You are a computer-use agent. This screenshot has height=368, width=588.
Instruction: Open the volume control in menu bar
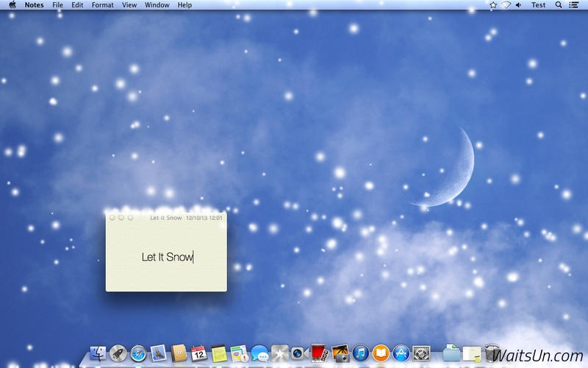518,5
